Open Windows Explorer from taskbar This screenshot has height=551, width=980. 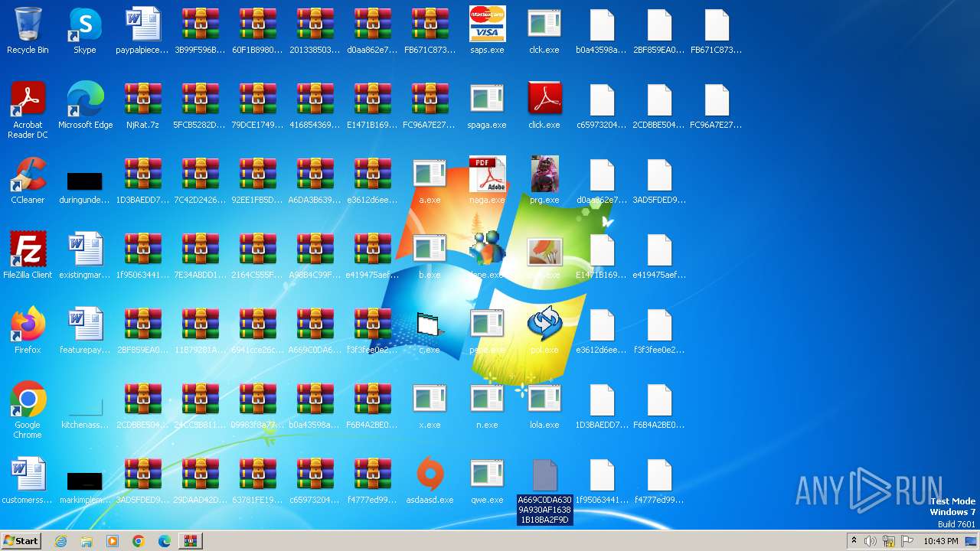[x=87, y=541]
